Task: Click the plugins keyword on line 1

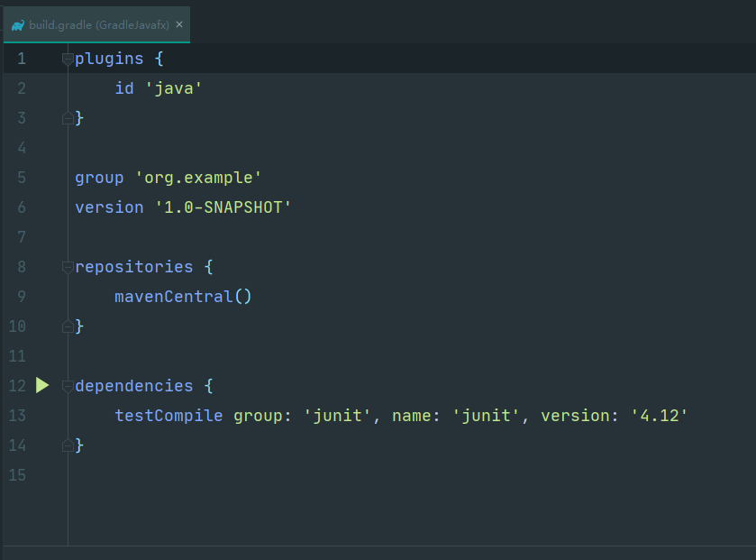Action: [x=109, y=59]
